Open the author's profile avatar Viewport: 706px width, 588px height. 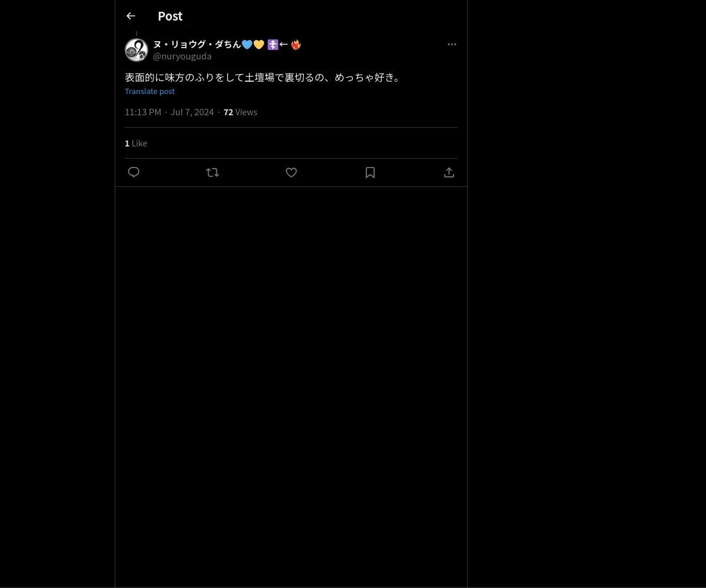tap(136, 50)
